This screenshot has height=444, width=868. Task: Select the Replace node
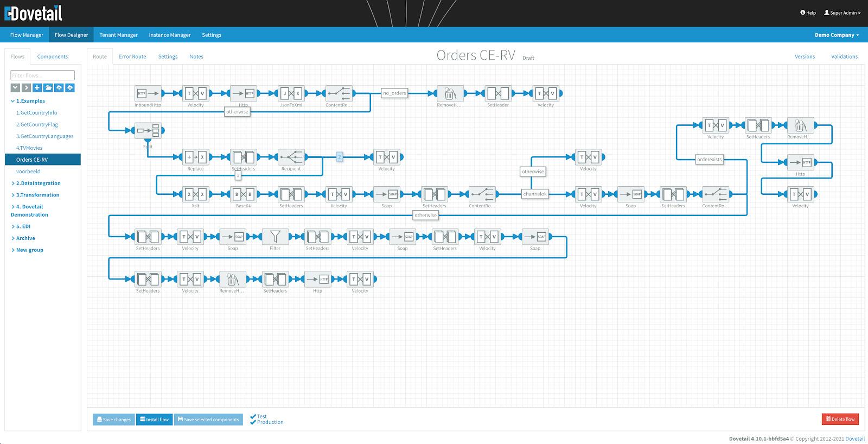tap(195, 157)
